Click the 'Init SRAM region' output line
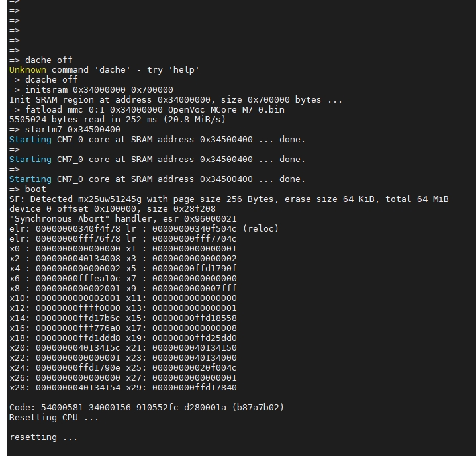Screen dimensions: 476x456 (175, 99)
